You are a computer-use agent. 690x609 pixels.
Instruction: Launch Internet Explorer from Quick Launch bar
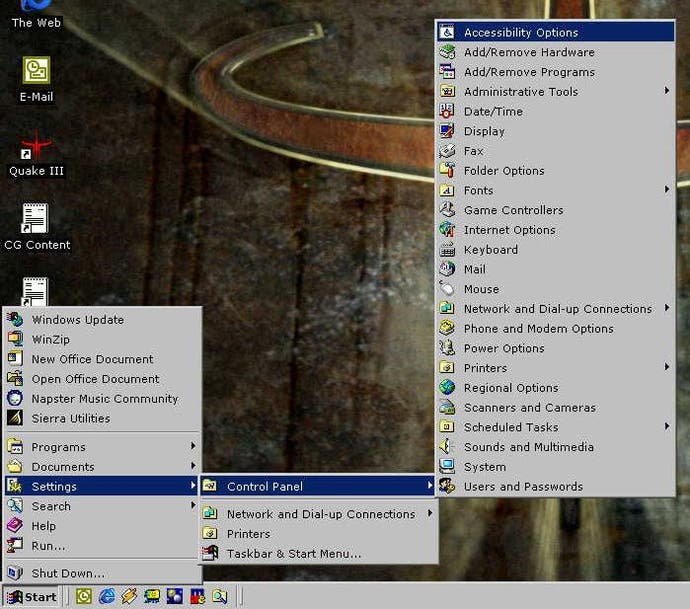click(106, 597)
